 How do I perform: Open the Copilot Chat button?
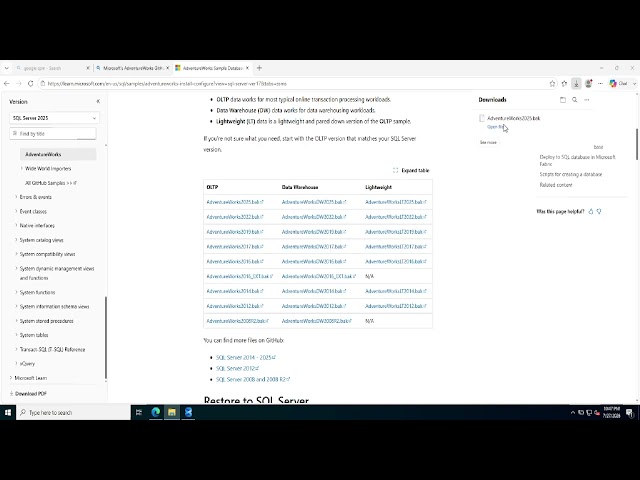click(618, 83)
